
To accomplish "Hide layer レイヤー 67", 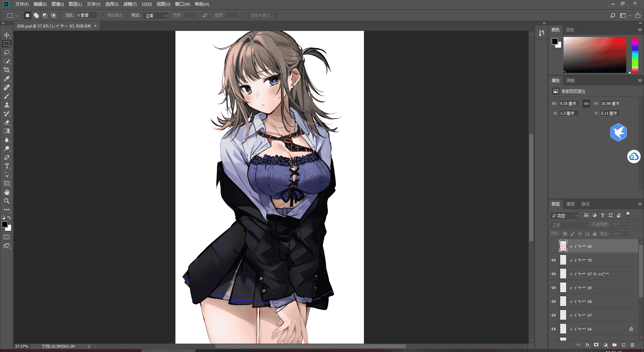I will pyautogui.click(x=553, y=315).
